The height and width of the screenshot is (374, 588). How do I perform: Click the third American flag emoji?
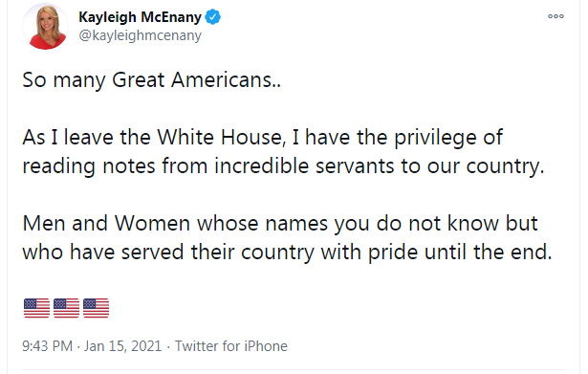(96, 308)
